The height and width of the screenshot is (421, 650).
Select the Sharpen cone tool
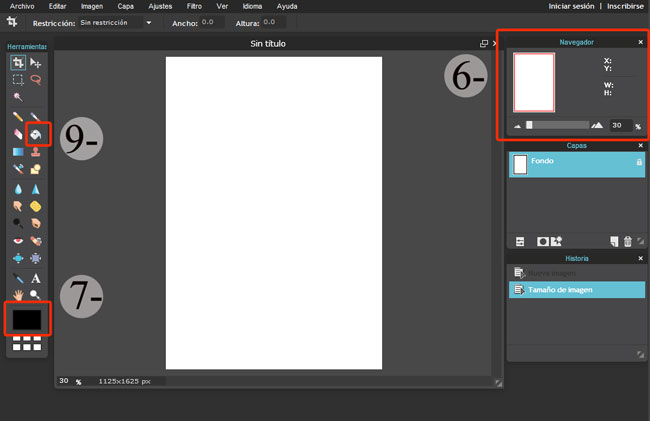[36, 189]
